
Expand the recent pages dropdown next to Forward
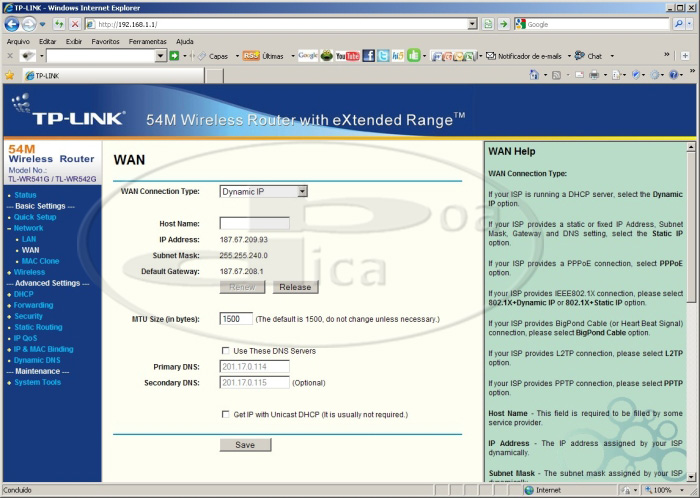click(42, 24)
